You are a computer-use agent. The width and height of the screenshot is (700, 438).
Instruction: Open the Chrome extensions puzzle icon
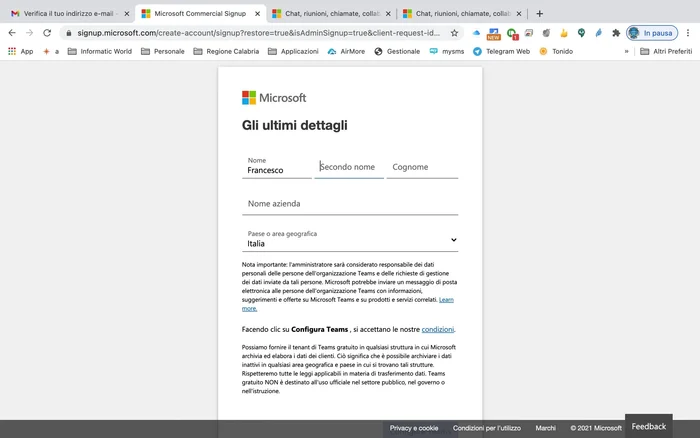pyautogui.click(x=616, y=33)
